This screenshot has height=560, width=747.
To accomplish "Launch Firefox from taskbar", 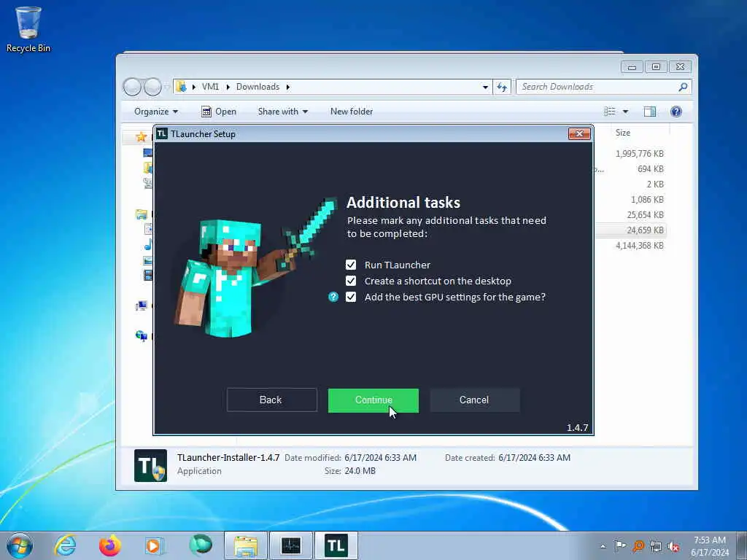I will [109, 545].
